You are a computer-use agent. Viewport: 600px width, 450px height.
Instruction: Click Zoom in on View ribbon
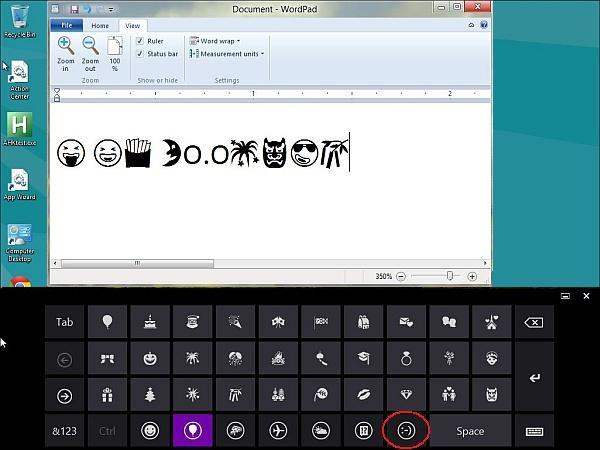click(65, 54)
